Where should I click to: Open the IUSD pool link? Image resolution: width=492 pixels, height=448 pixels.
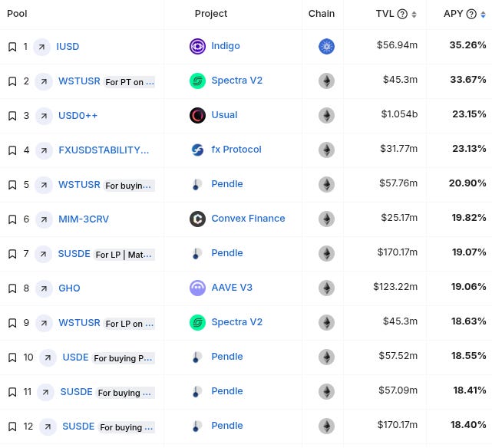[x=68, y=47]
